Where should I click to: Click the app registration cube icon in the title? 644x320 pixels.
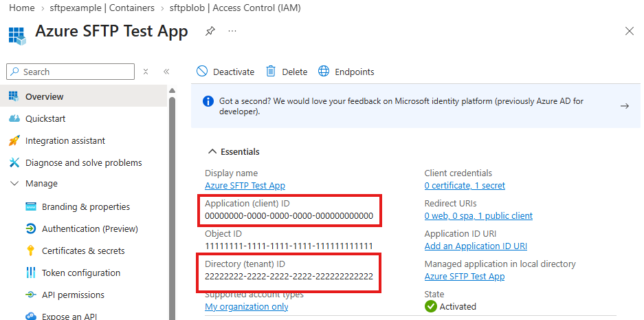click(x=17, y=36)
